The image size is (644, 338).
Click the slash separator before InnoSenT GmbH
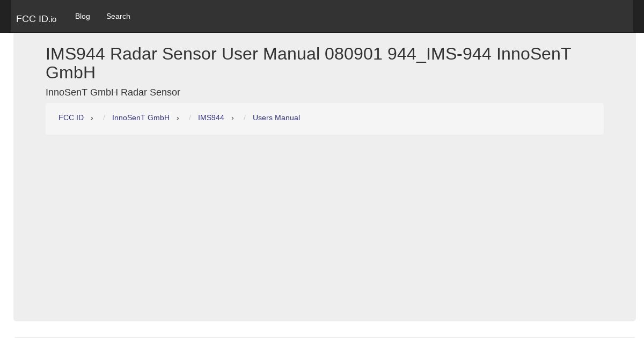[104, 118]
